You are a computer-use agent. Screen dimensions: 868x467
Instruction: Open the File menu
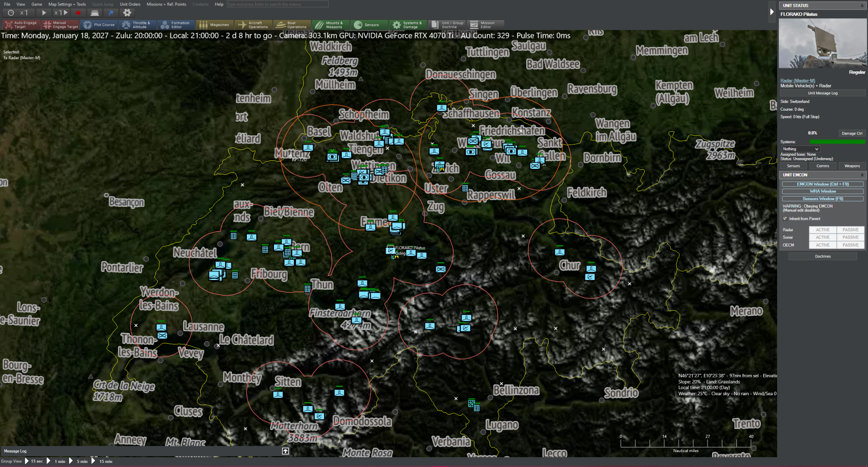click(x=7, y=5)
